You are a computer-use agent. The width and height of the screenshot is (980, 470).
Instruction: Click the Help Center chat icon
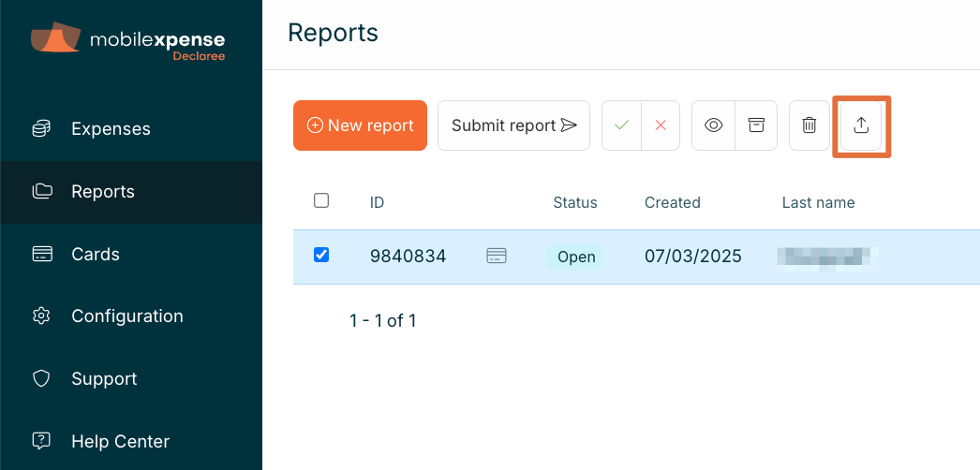tap(41, 440)
